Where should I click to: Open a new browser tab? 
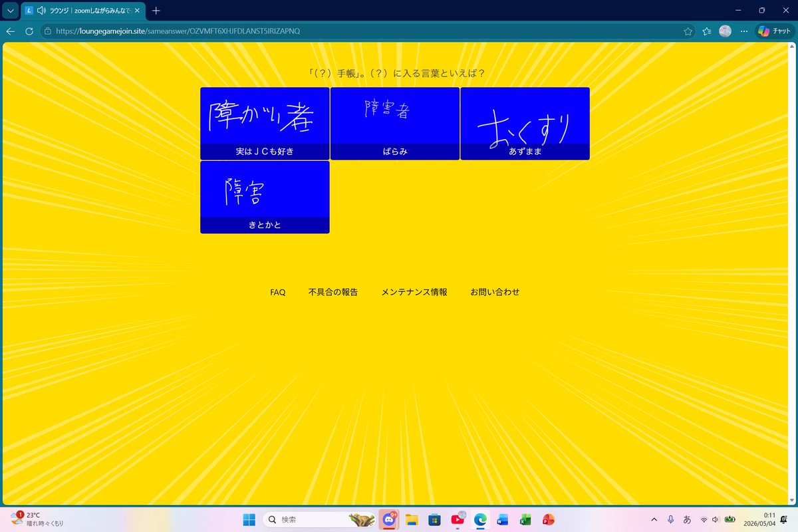pyautogui.click(x=156, y=11)
